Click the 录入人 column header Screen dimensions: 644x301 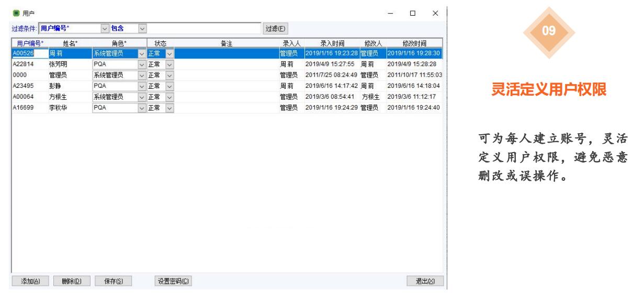pos(291,43)
